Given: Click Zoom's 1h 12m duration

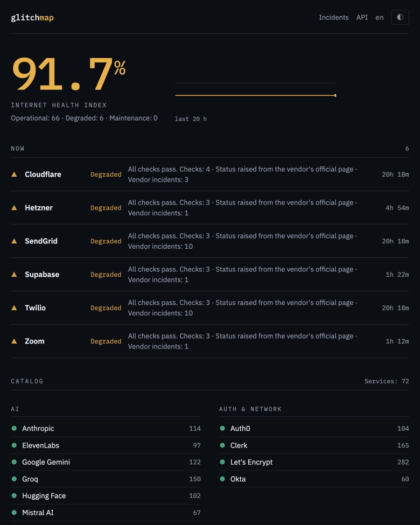Looking at the screenshot, I should click(397, 341).
